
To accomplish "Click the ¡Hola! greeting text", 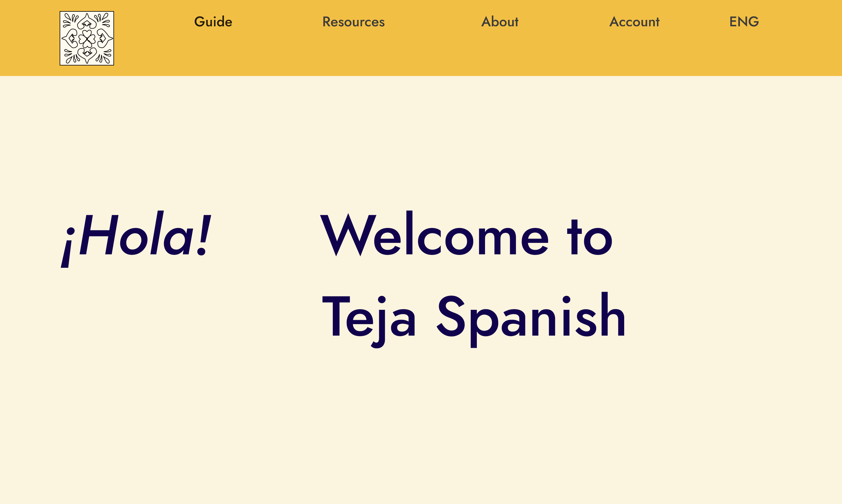I will [136, 238].
